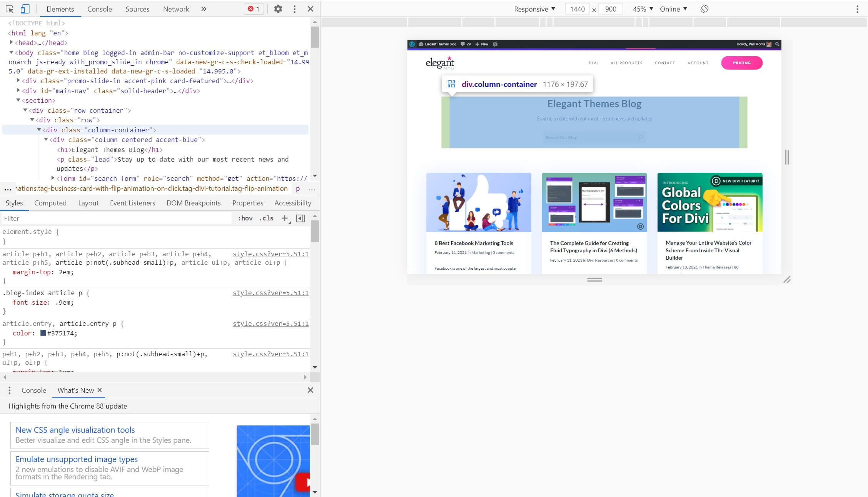
Task: Open the drawer three-dot menu beside Console
Action: click(9, 390)
